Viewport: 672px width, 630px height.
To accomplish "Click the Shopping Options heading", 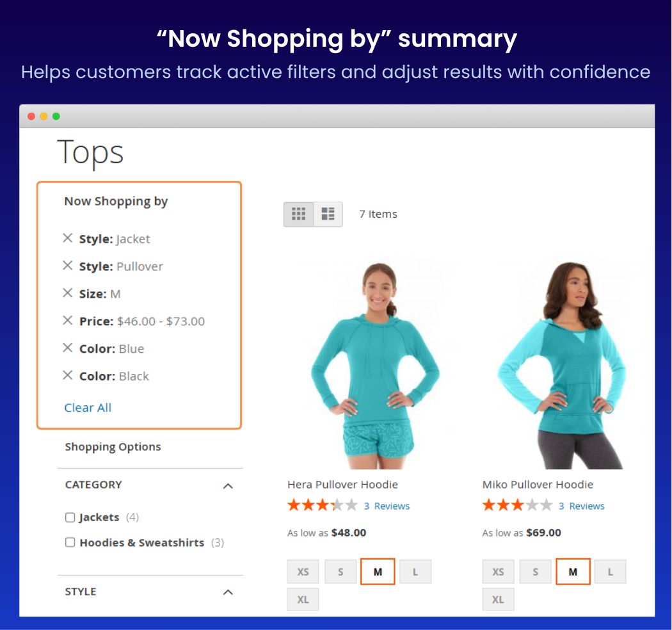I will coord(113,447).
